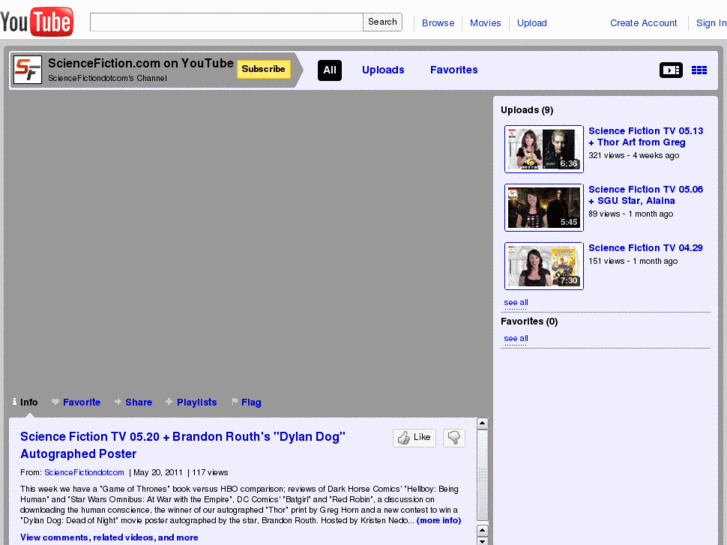Click the '117 views' text
This screenshot has height=545, width=727.
click(210, 472)
